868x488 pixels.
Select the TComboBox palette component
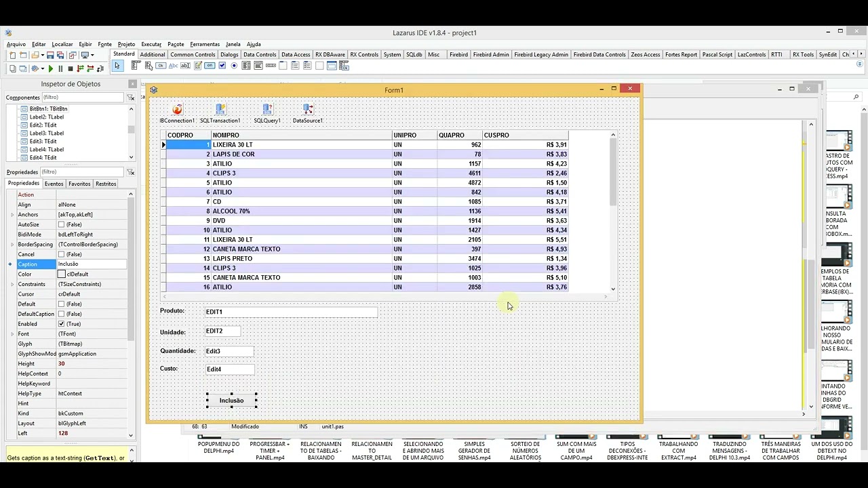point(258,66)
